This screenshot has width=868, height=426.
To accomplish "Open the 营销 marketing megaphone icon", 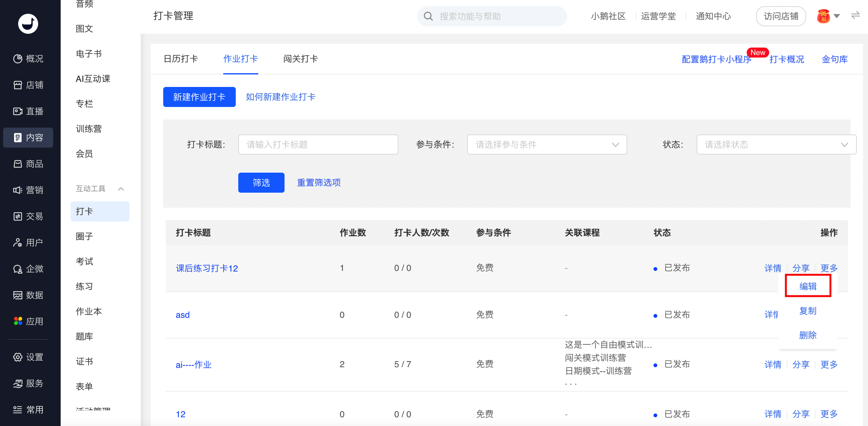I will coord(18,190).
